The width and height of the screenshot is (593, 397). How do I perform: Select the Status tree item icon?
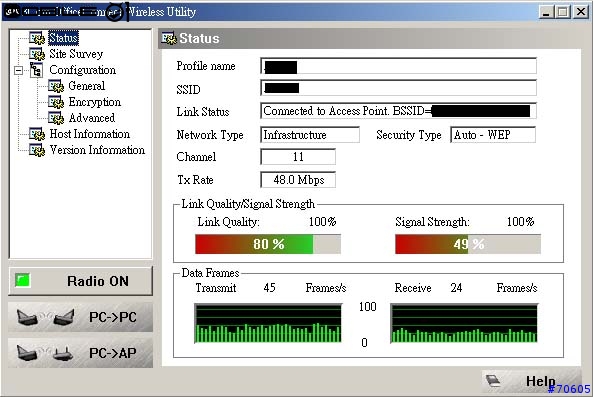click(37, 38)
